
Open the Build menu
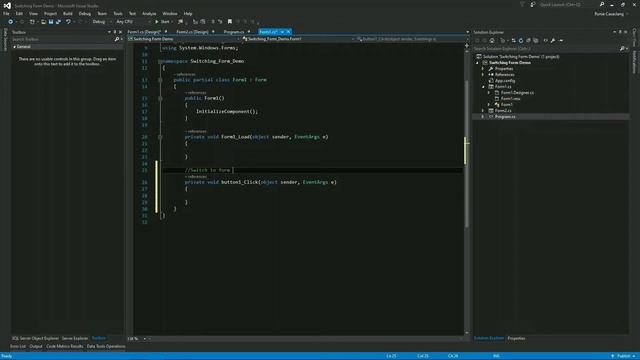(68, 13)
